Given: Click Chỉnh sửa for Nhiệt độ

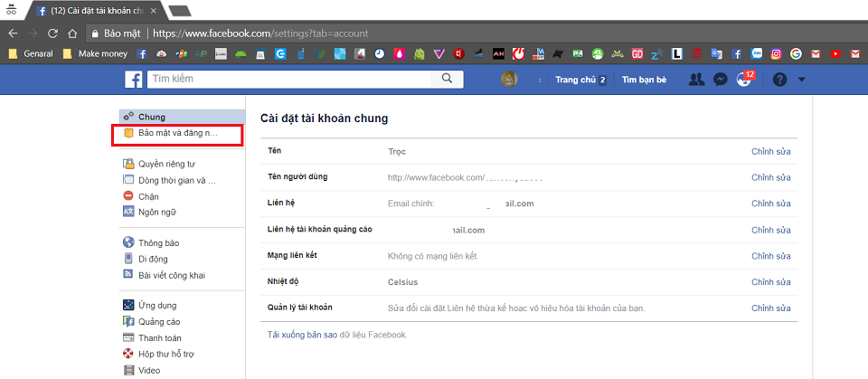Looking at the screenshot, I should pyautogui.click(x=770, y=282).
